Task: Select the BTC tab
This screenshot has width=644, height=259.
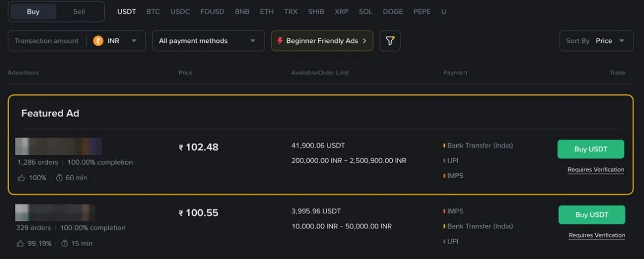Action: 153,11
